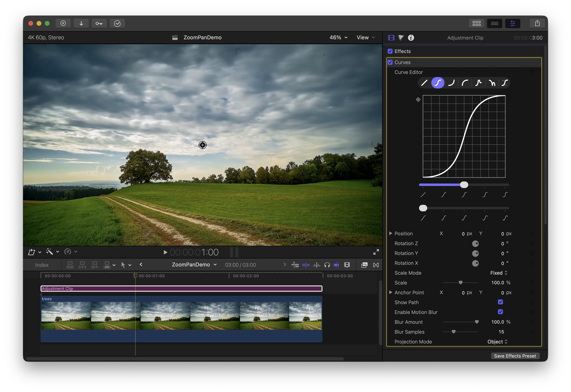Screen dimensions: 571x392
Task: Disable the Show Path checkbox
Action: click(x=500, y=302)
